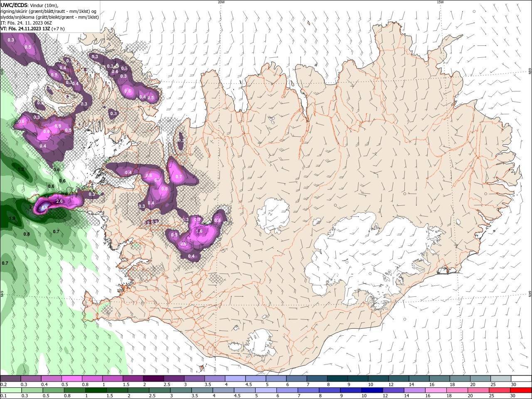Select bottom-row red-pink swatch between 25 and 30
The width and height of the screenshot is (532, 399).
[499, 390]
